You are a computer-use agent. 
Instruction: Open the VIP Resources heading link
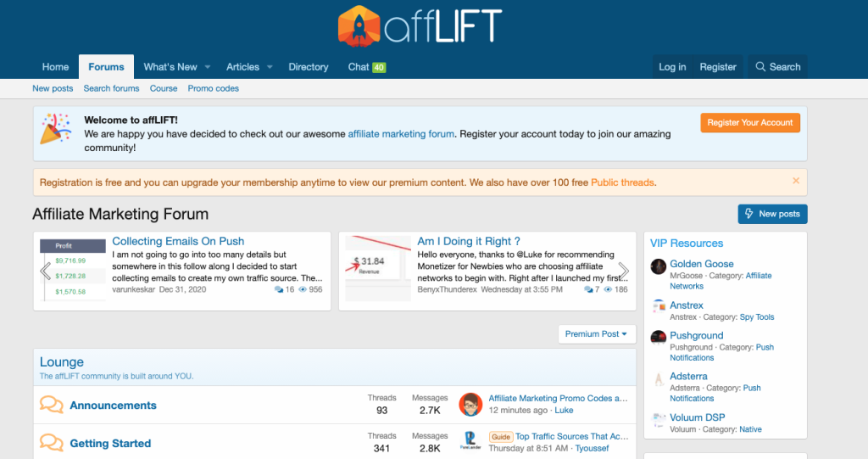coord(687,243)
